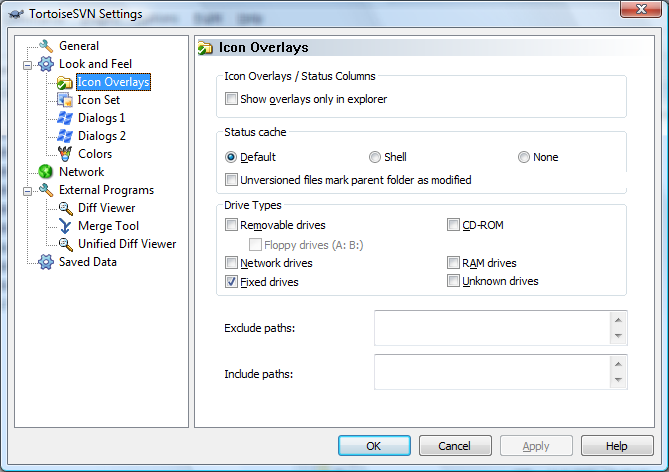This screenshot has width=669, height=472.
Task: Open the Network settings page
Action: [x=81, y=172]
